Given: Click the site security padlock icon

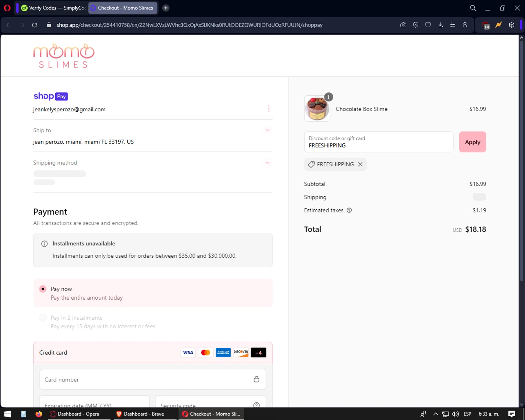Looking at the screenshot, I should click(49, 25).
